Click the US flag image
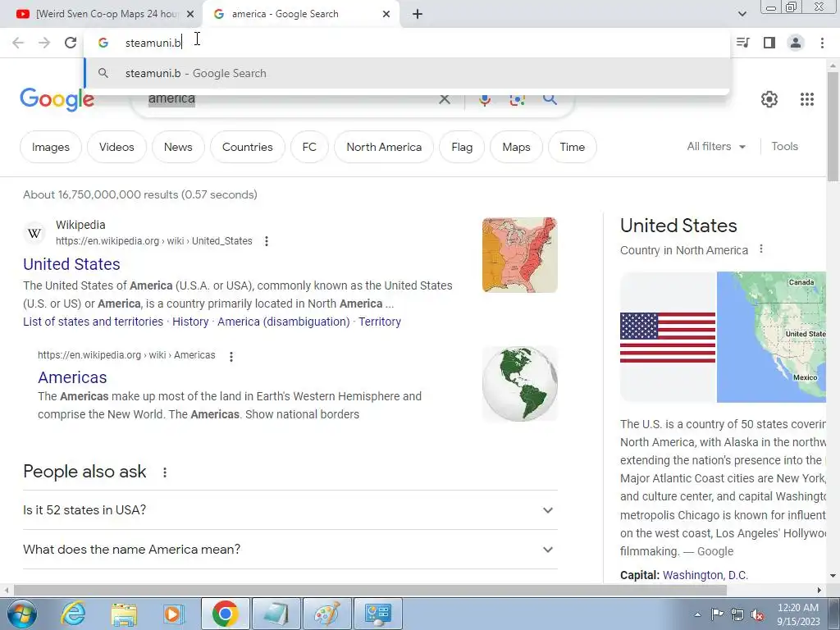The image size is (840, 630). coord(668,337)
